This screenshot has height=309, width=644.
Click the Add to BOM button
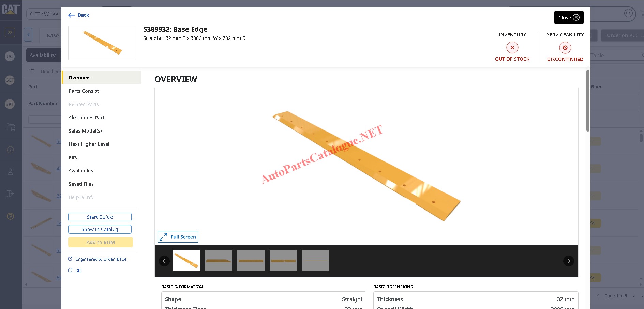(x=101, y=242)
